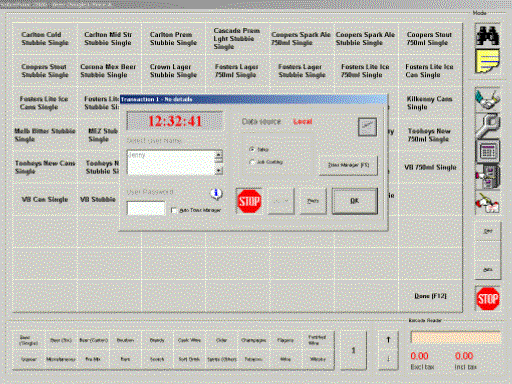Click the User Password input box
512x384 pixels.
[x=146, y=208]
